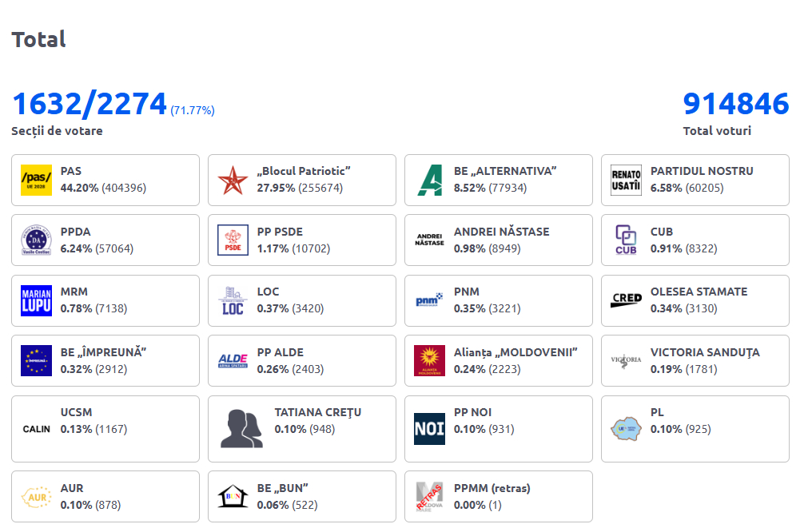
Task: Select the purple CUB logo
Action: [626, 240]
